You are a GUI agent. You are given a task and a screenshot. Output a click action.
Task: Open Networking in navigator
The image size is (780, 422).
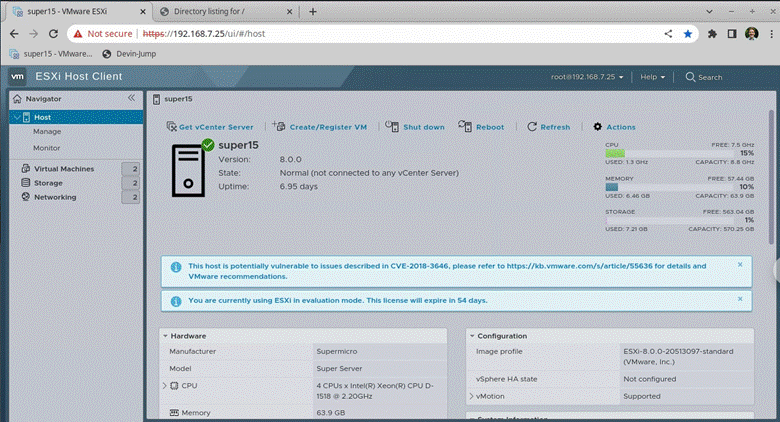click(x=55, y=197)
